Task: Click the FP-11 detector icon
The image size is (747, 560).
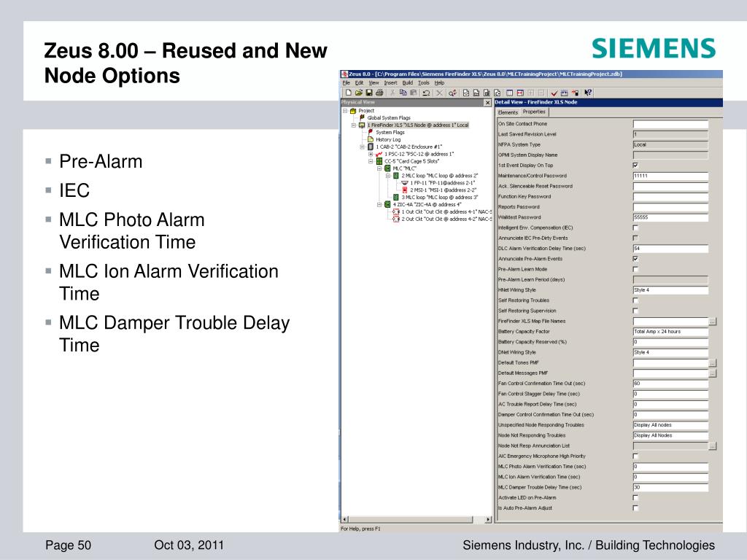Action: (x=404, y=183)
